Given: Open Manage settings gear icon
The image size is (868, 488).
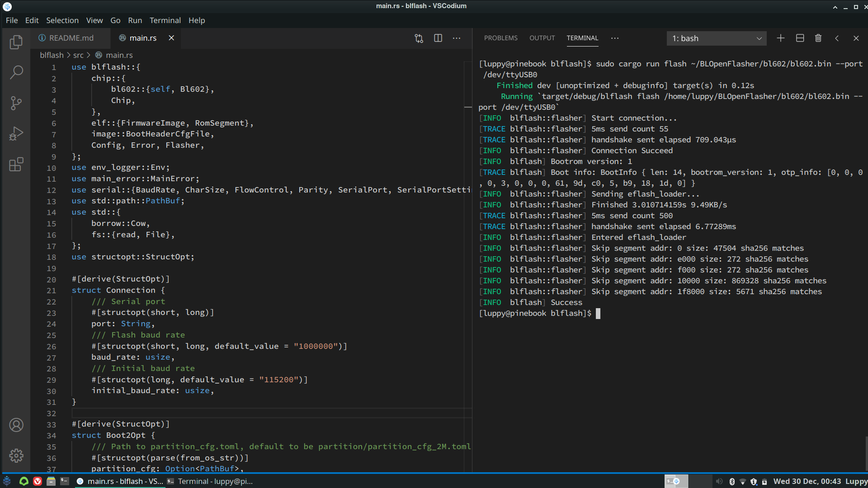Looking at the screenshot, I should coord(16,455).
